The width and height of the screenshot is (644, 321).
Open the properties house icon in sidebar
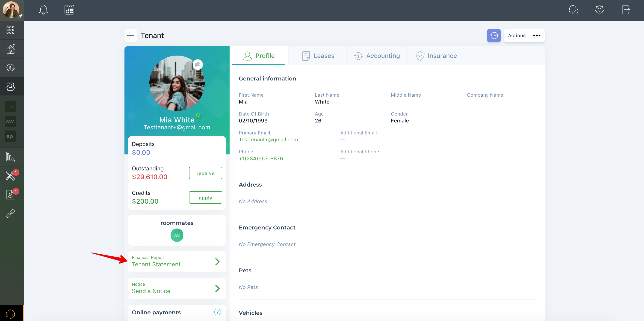click(11, 49)
